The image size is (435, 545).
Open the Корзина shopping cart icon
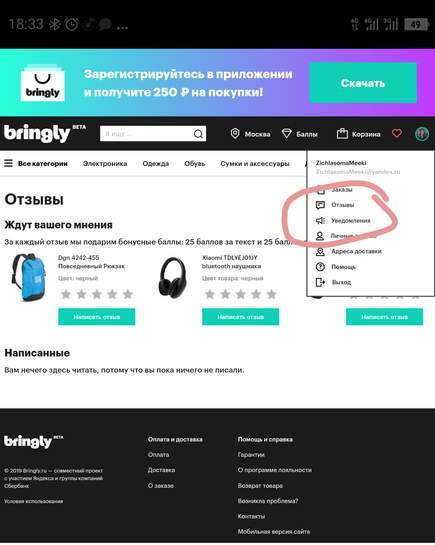coord(342,133)
